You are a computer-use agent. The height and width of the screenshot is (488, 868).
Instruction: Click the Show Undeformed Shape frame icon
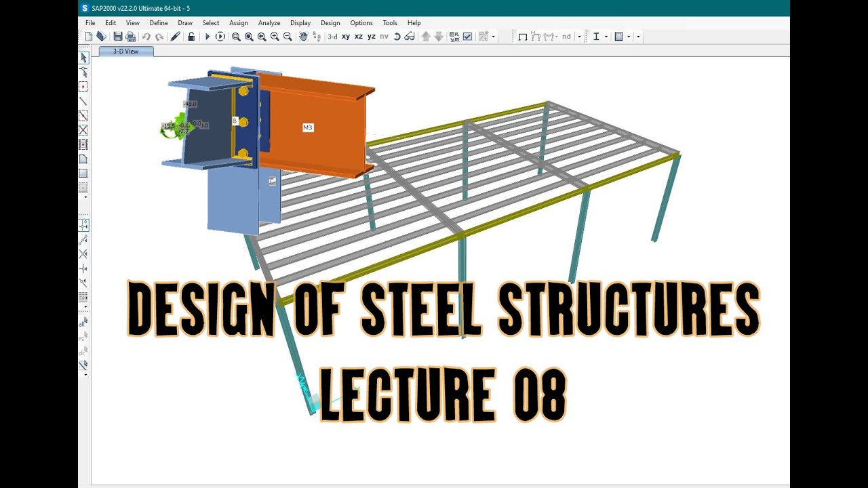523,37
